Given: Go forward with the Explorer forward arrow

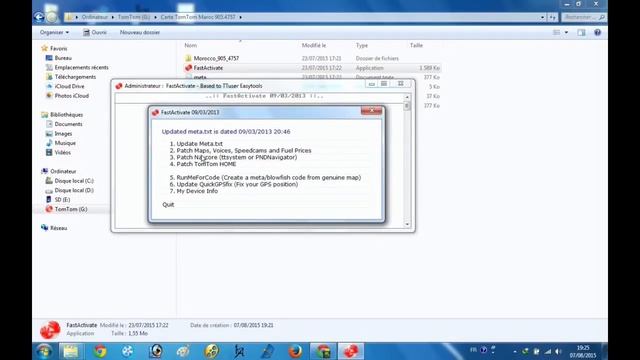Looking at the screenshot, I should [52, 17].
